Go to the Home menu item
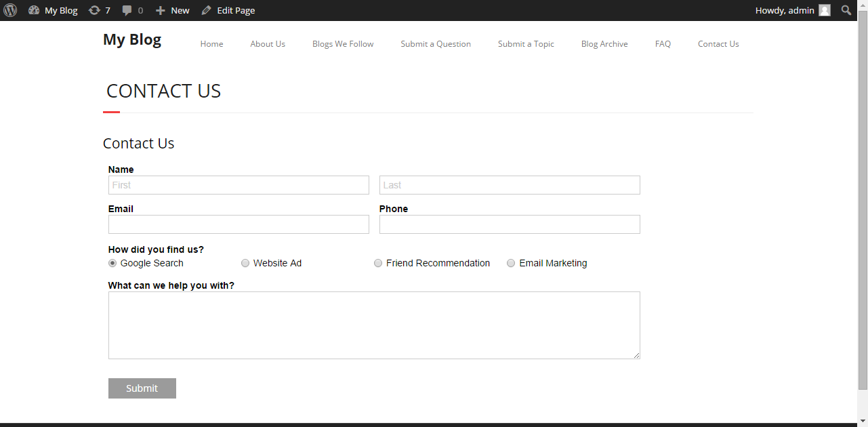868x427 pixels. tap(211, 44)
